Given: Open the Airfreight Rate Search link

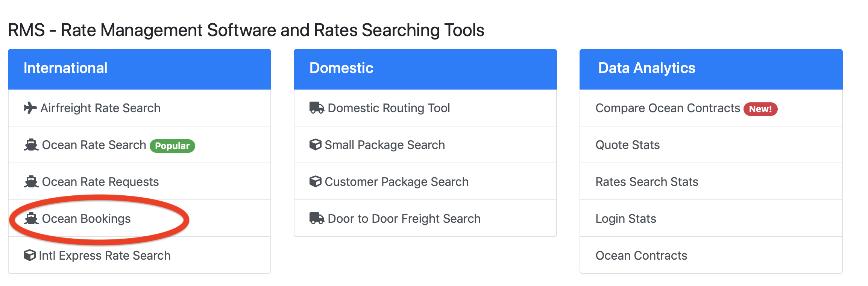Looking at the screenshot, I should [x=100, y=108].
